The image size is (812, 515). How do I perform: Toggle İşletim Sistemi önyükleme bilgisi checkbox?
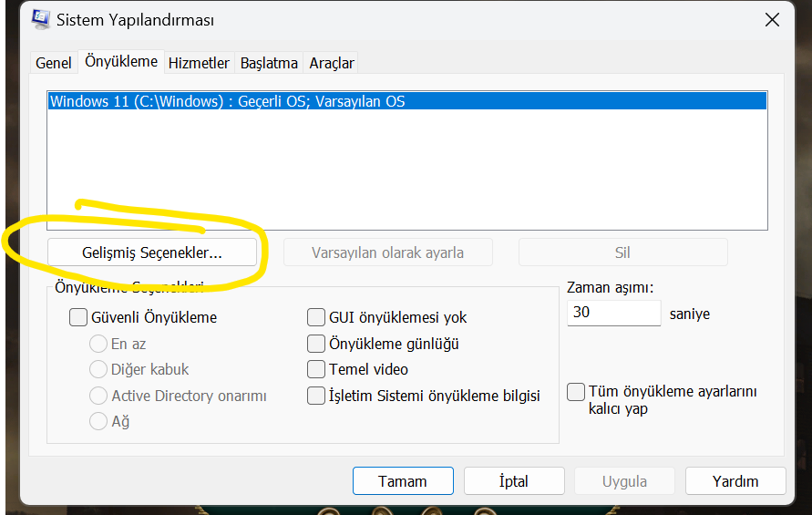pos(316,396)
